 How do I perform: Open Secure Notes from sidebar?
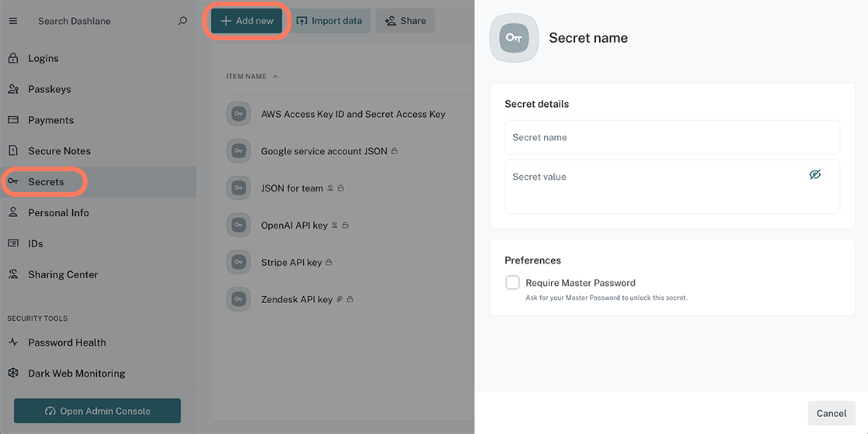(59, 151)
